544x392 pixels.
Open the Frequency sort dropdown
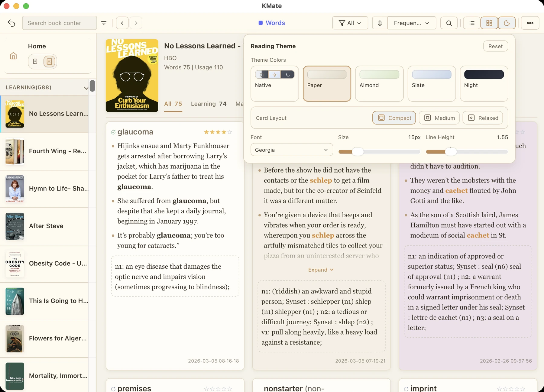(x=412, y=23)
